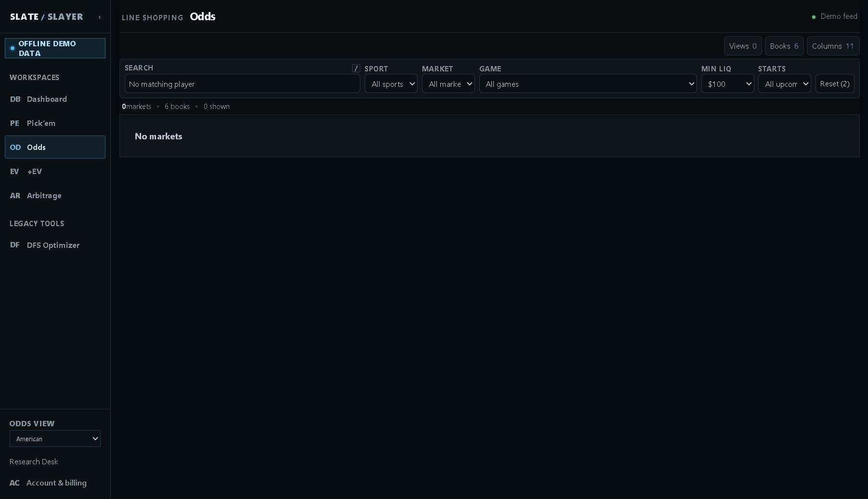This screenshot has width=868, height=499.
Task: Click the '6 books' count text
Action: click(177, 107)
